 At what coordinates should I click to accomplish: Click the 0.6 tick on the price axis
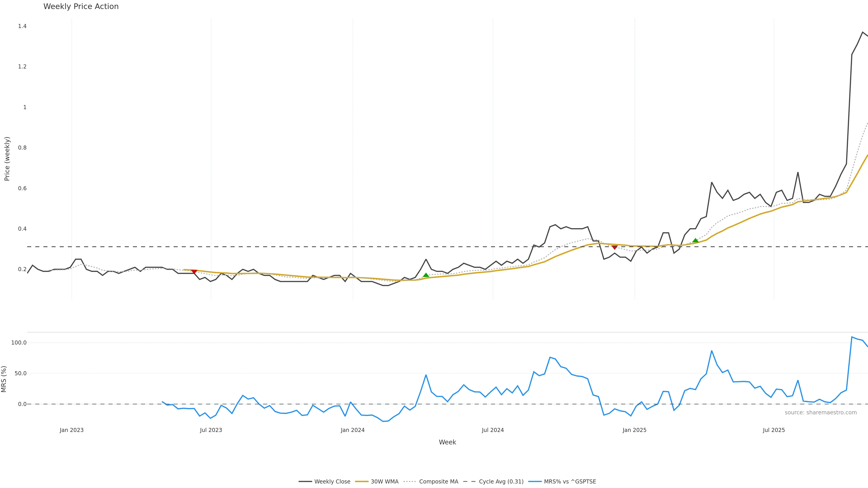22,188
